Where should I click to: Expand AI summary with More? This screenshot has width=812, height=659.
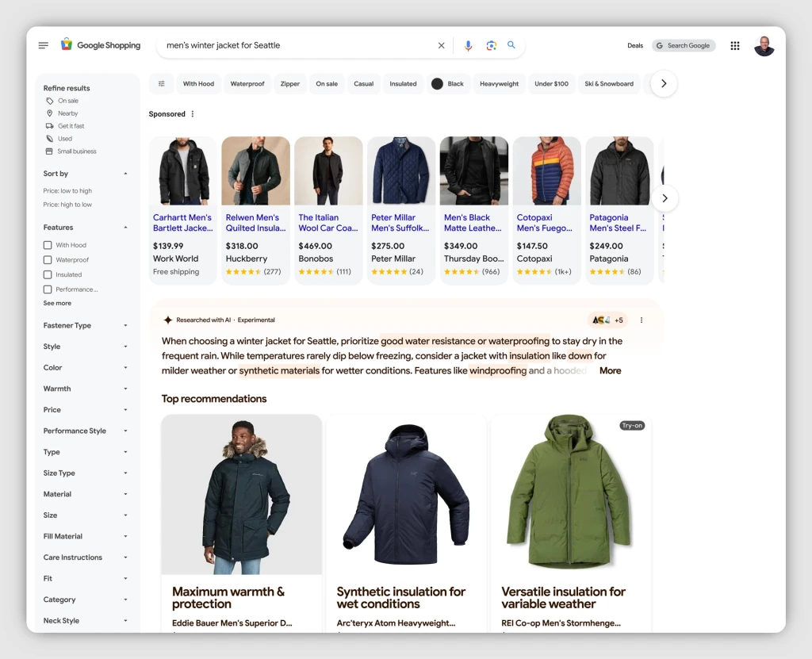point(610,370)
